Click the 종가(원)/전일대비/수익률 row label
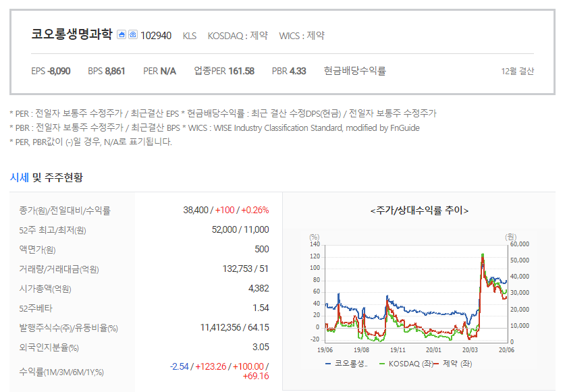565x392 pixels. point(65,211)
